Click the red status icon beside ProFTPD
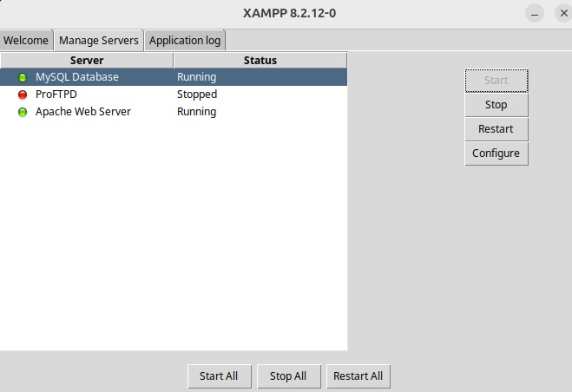This screenshot has height=392, width=572. tap(23, 95)
